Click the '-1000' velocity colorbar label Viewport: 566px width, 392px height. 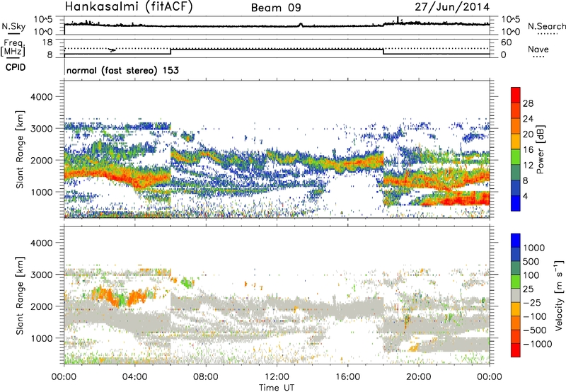coord(537,344)
